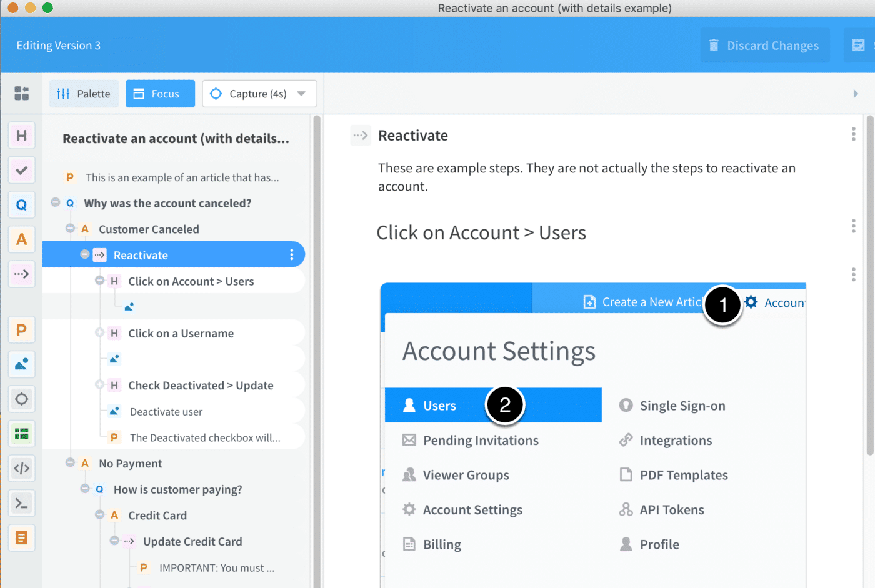The width and height of the screenshot is (875, 588).
Task: Insert a Question block
Action: coord(21,205)
